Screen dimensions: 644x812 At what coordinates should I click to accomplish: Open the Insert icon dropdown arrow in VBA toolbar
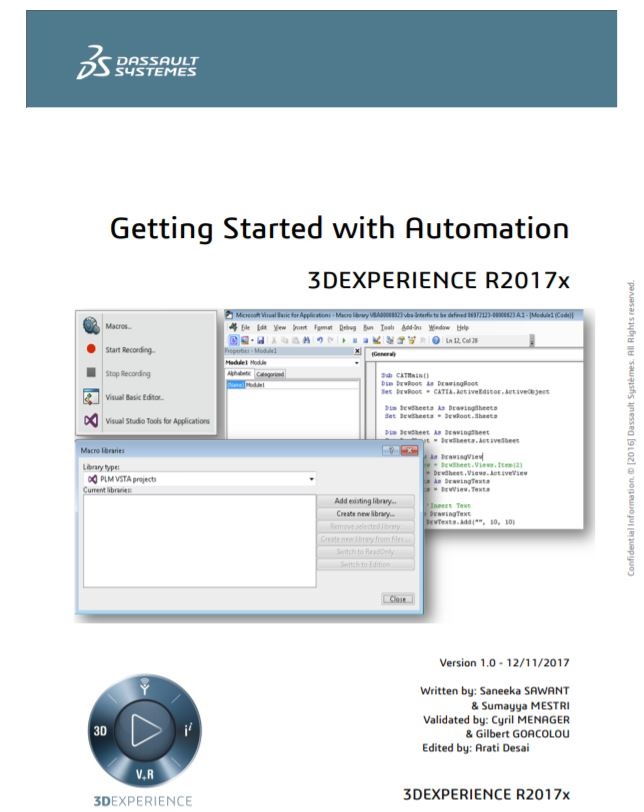pyautogui.click(x=252, y=340)
